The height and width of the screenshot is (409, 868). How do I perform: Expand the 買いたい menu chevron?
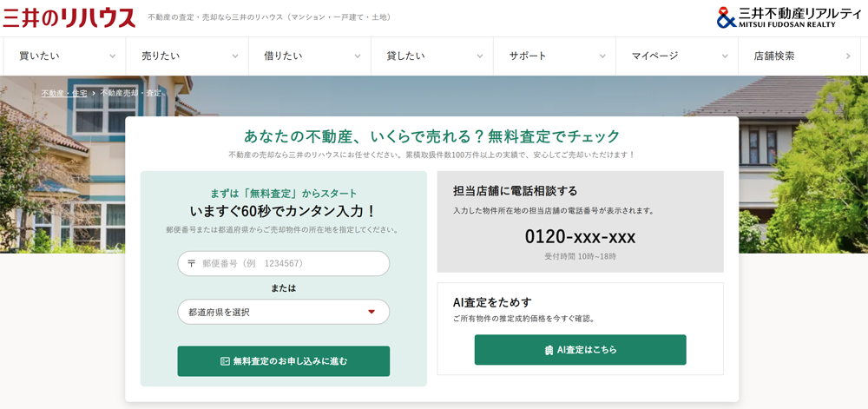pyautogui.click(x=112, y=56)
